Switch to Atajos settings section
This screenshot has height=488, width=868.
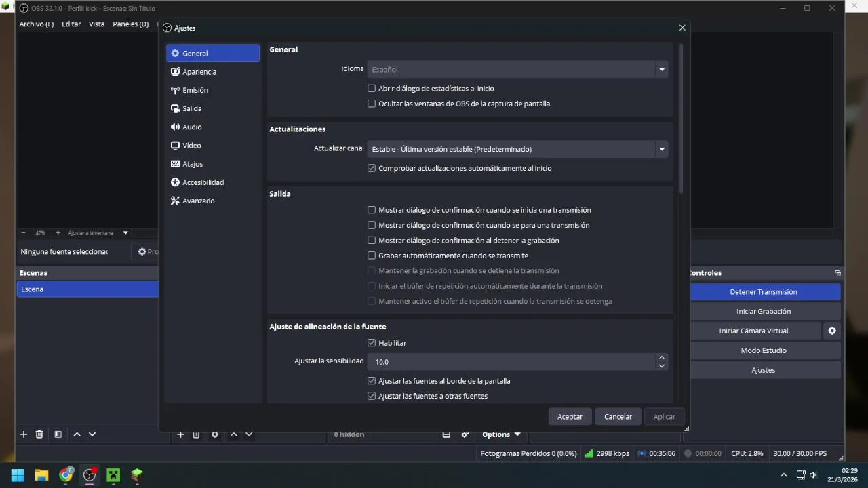pyautogui.click(x=213, y=164)
